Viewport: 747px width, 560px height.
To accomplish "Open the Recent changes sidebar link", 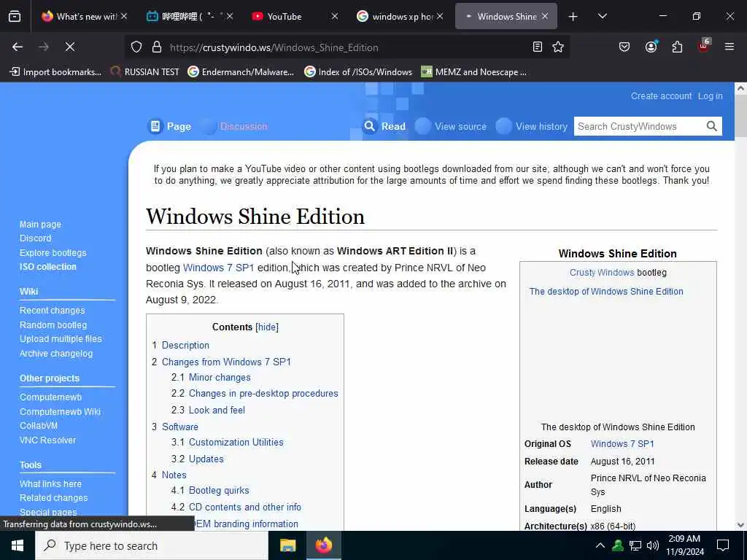I will tap(53, 311).
